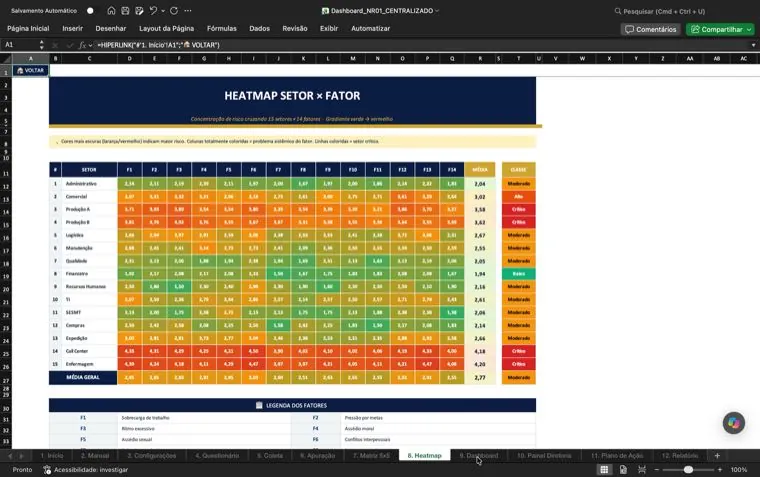Switch to Page Break preview icon
The height and width of the screenshot is (477, 760).
pos(642,470)
